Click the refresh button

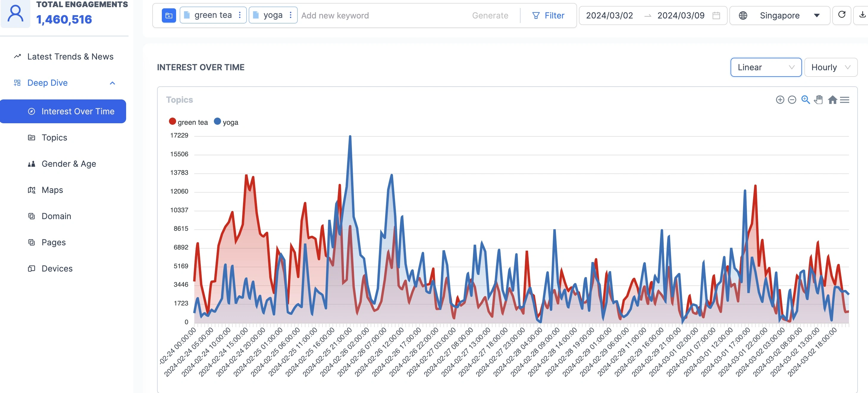coord(842,15)
